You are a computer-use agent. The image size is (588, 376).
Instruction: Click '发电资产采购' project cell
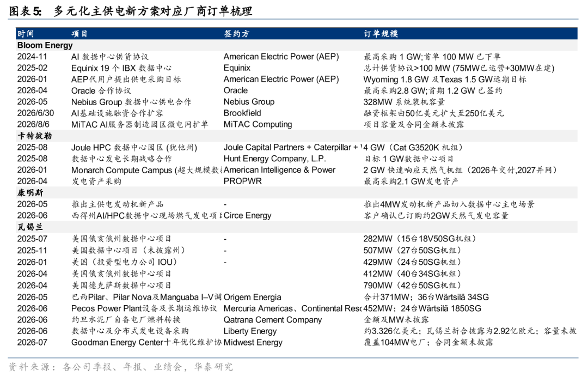click(96, 181)
